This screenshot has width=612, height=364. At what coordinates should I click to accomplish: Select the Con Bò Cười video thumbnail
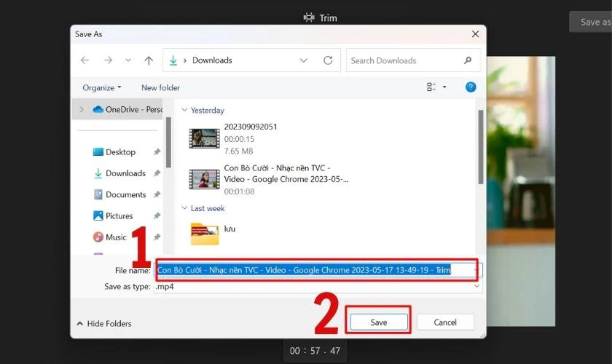204,179
